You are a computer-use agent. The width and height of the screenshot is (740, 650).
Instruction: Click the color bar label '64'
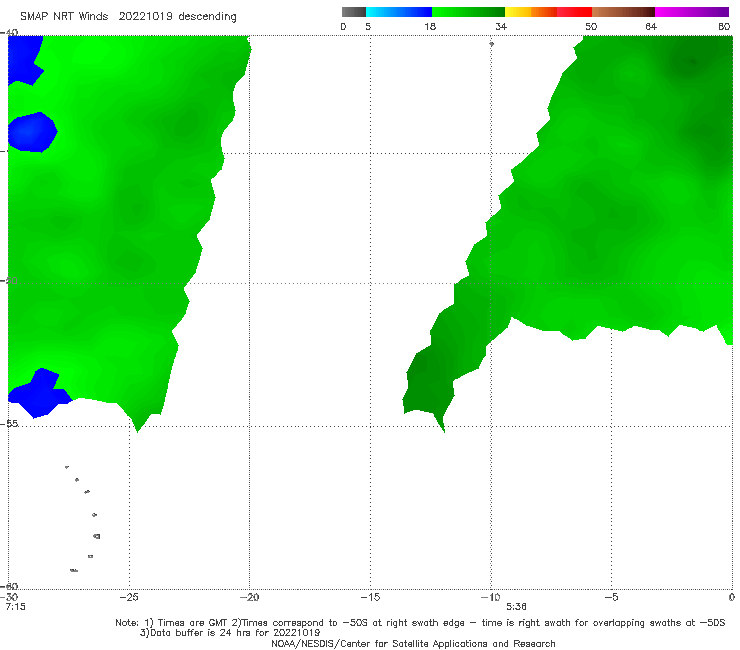click(651, 26)
